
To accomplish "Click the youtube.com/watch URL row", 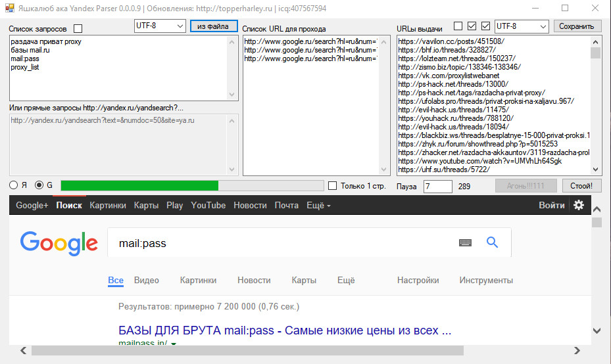I will click(x=479, y=161).
